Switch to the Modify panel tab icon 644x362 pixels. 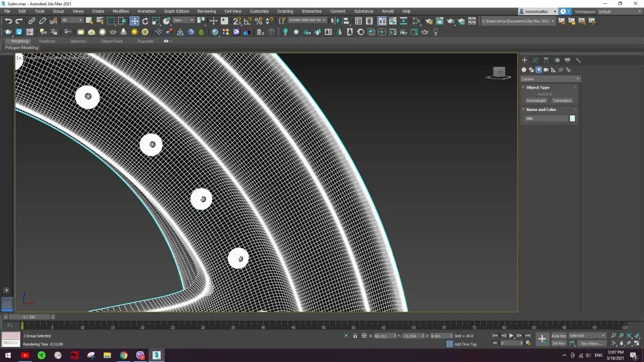(x=535, y=60)
